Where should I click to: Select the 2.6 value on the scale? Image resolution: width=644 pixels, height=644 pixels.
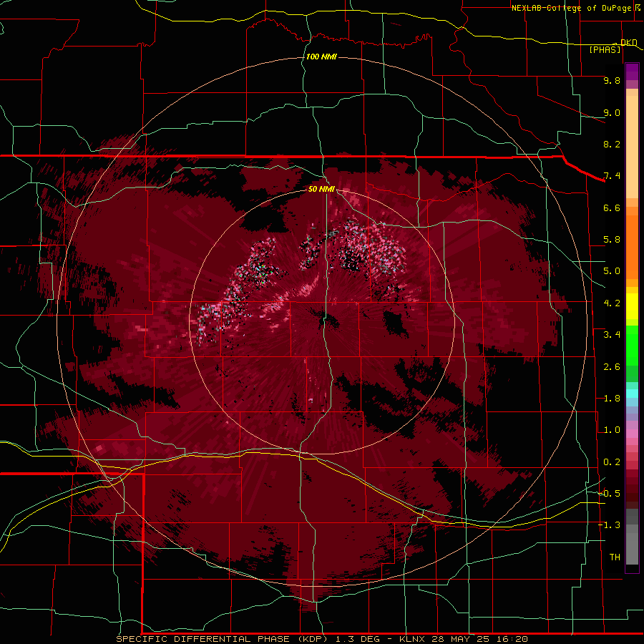click(x=612, y=367)
